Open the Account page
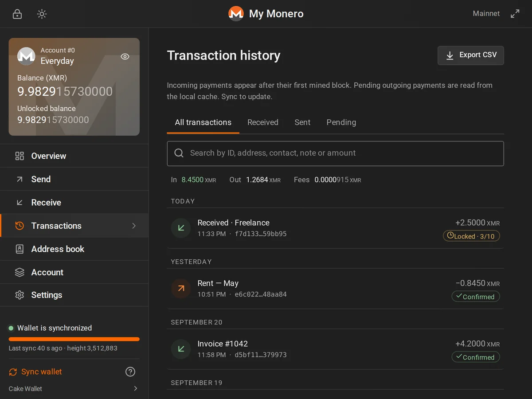532x399 pixels. coord(74,272)
